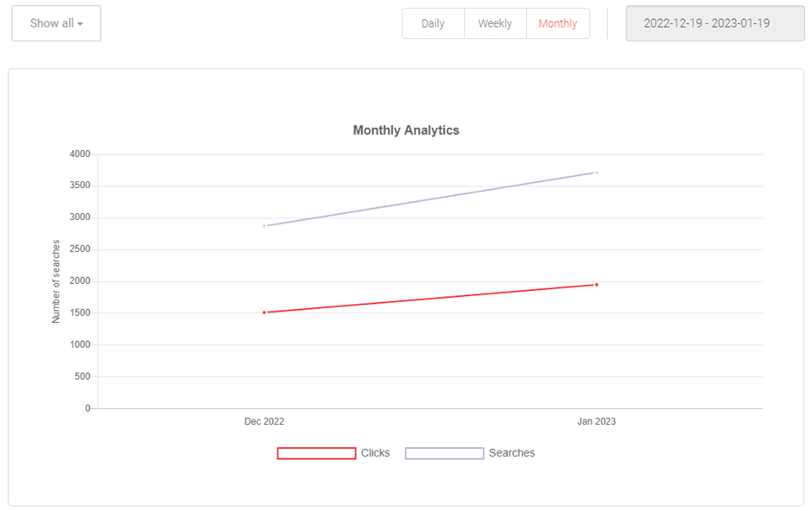Open the Show all dropdown
The image size is (812, 511).
point(55,23)
